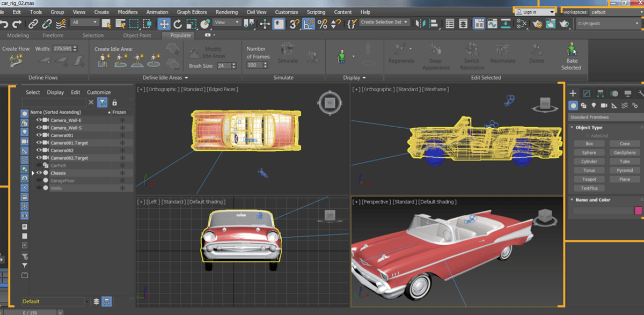Click the TextPlus button

(589, 188)
